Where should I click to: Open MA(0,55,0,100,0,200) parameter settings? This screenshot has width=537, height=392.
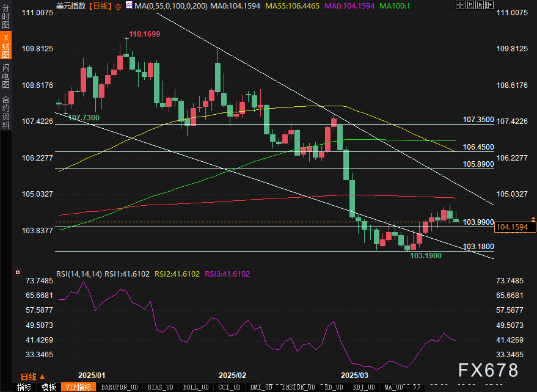(x=170, y=5)
